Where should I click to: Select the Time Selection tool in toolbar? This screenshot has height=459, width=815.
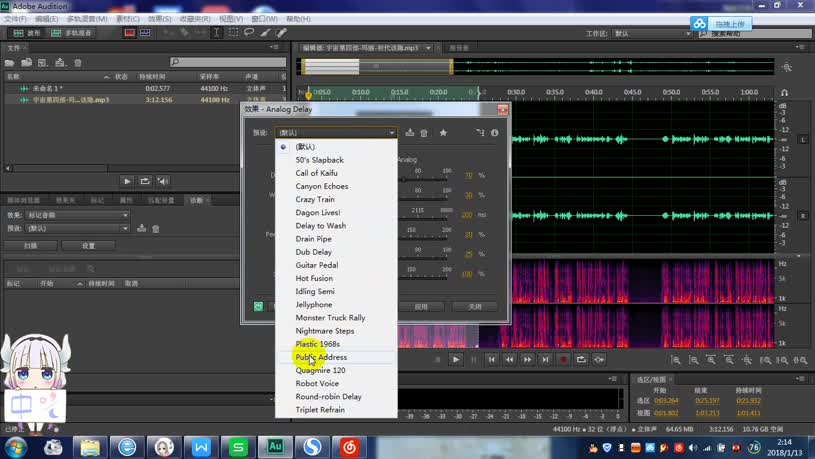pos(217,32)
